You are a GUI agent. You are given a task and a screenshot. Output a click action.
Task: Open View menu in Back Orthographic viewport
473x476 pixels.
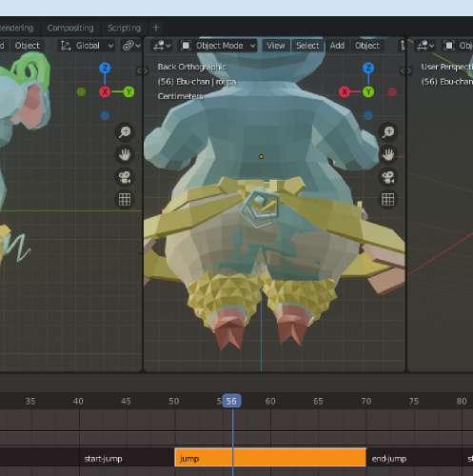275,46
